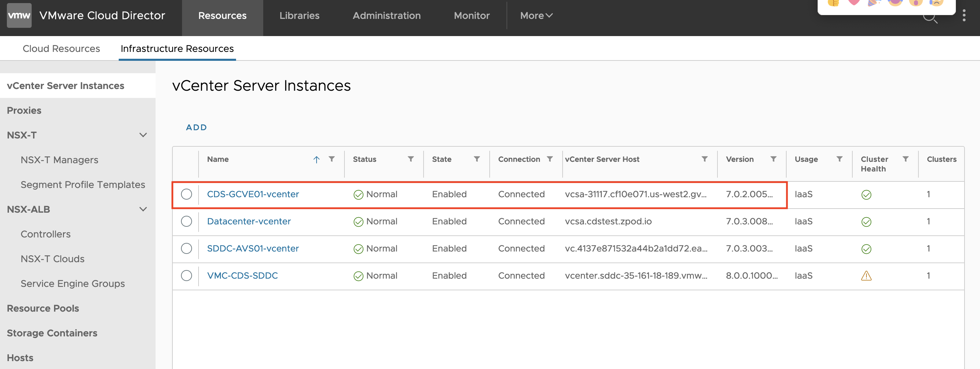This screenshot has height=369, width=980.
Task: Open the Administration menu
Action: 386,15
